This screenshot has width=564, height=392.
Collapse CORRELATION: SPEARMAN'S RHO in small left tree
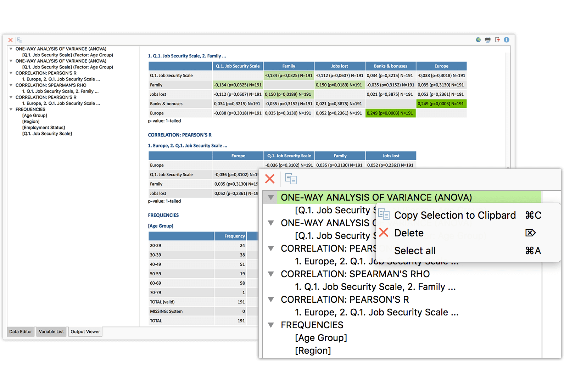tap(11, 85)
